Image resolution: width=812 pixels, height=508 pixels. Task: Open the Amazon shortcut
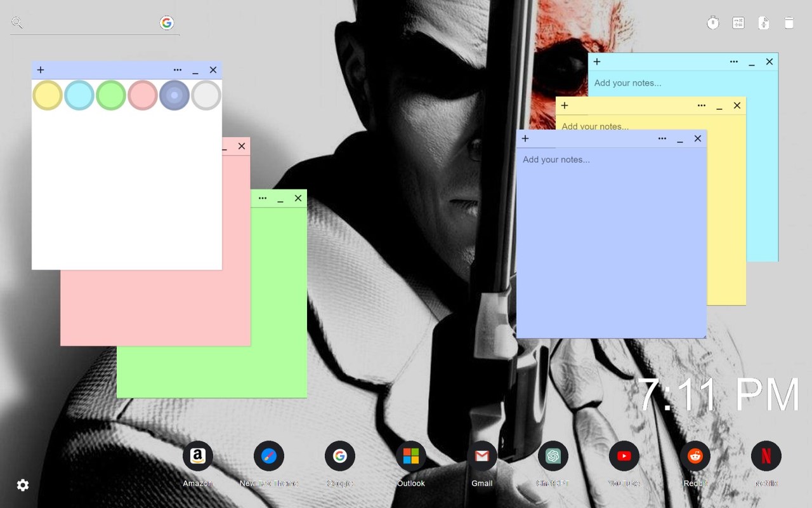click(x=198, y=456)
